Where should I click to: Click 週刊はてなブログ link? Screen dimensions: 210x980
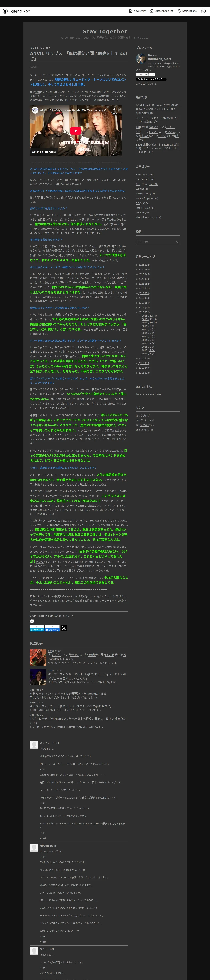point(145,425)
